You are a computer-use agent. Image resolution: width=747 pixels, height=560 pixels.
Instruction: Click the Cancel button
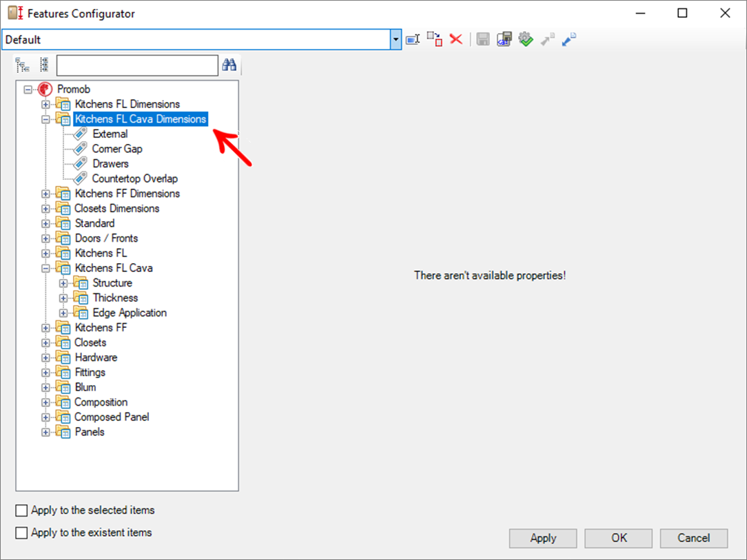point(694,538)
